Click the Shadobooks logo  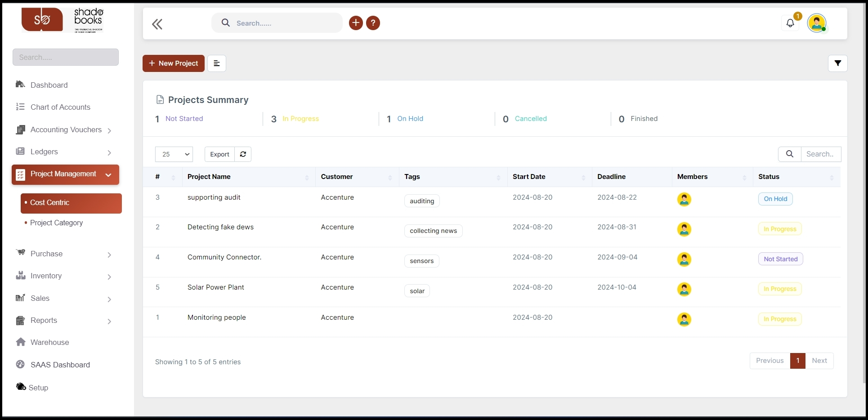[63, 20]
